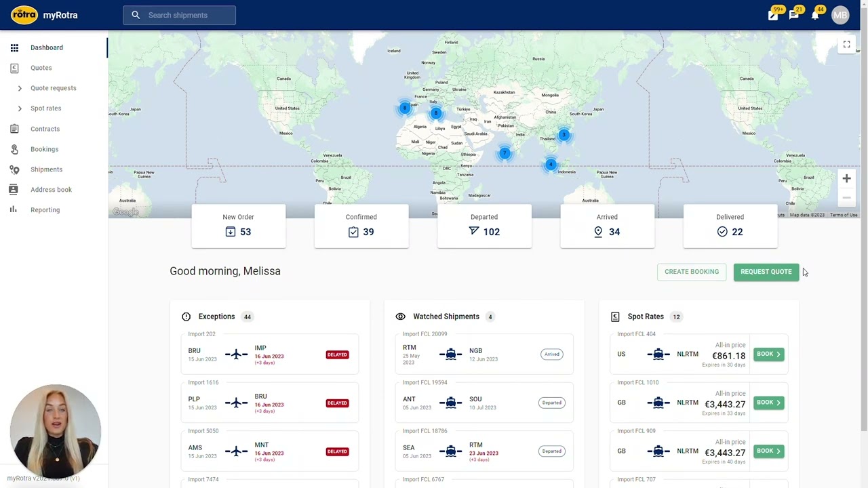The width and height of the screenshot is (868, 488).
Task: Click the Confirmed checkmark icon
Action: 353,232
